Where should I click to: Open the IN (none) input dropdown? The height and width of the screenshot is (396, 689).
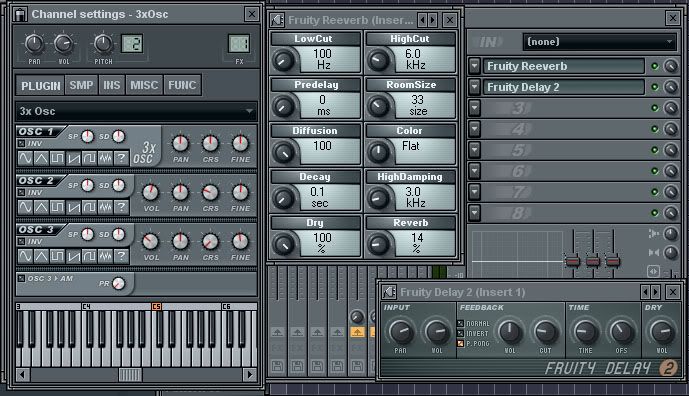[x=599, y=42]
